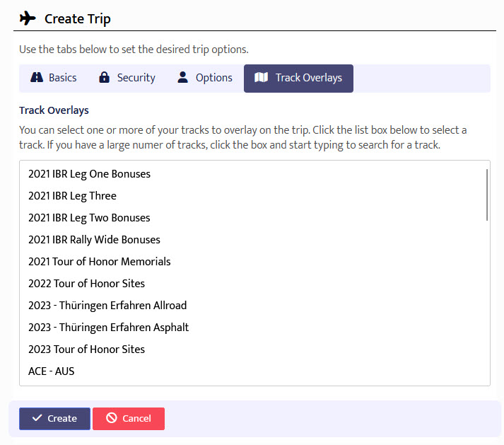This screenshot has height=445, width=504.
Task: Click the person icon on Options tab
Action: [183, 78]
